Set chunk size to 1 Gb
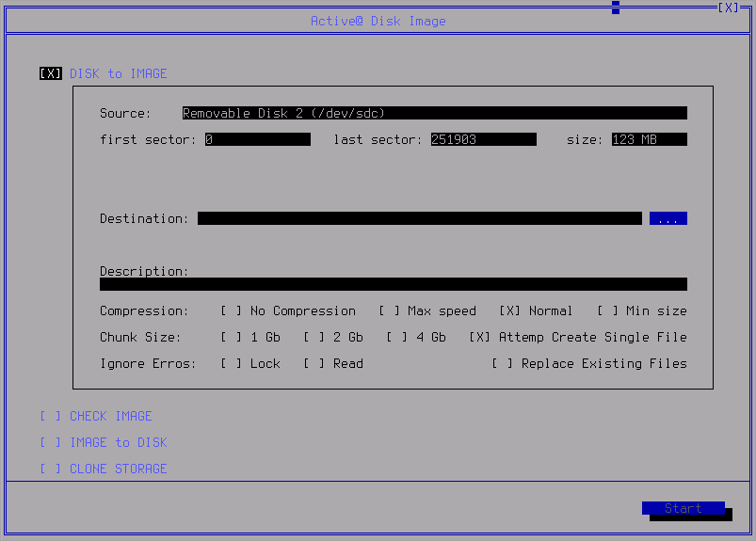 pyautogui.click(x=232, y=337)
